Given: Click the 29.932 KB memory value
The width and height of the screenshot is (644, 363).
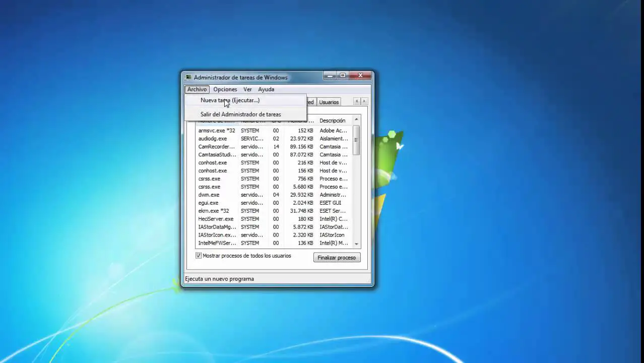Looking at the screenshot, I should pyautogui.click(x=301, y=195).
